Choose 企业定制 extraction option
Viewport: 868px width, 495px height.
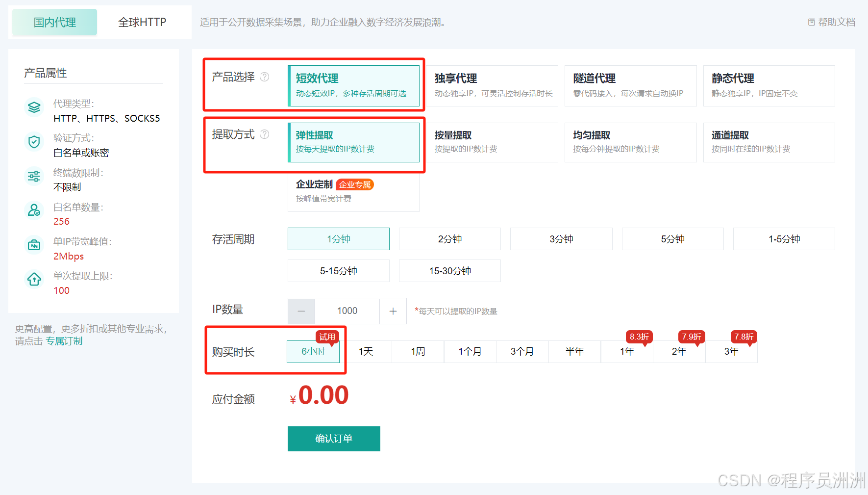tap(353, 192)
